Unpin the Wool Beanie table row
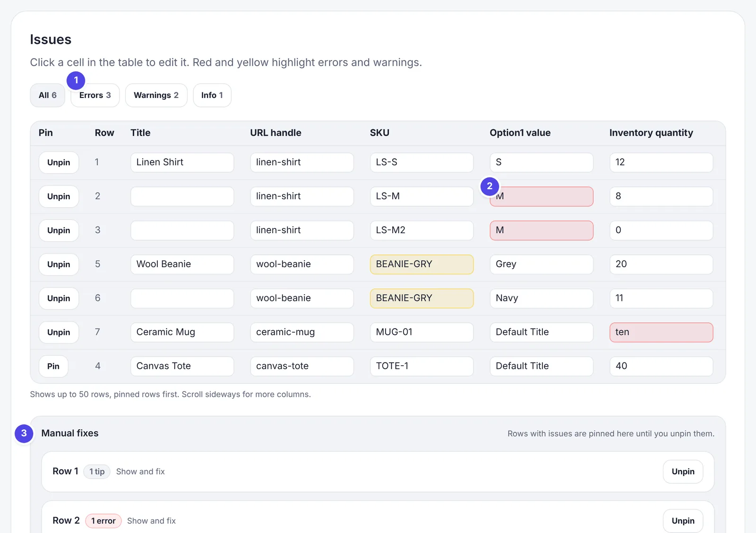This screenshot has width=756, height=533. click(x=59, y=264)
